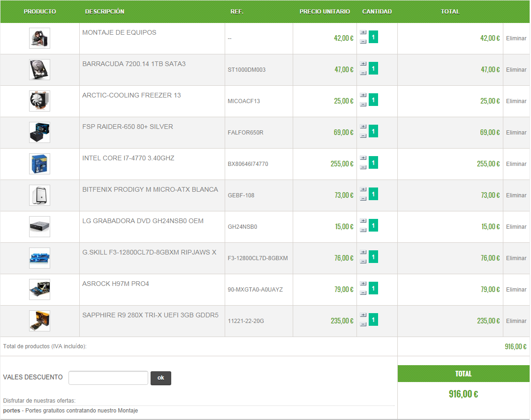This screenshot has height=420, width=531.
Task: Increase quantity of BARRACUDA 7200.14 1TB
Action: tap(363, 64)
